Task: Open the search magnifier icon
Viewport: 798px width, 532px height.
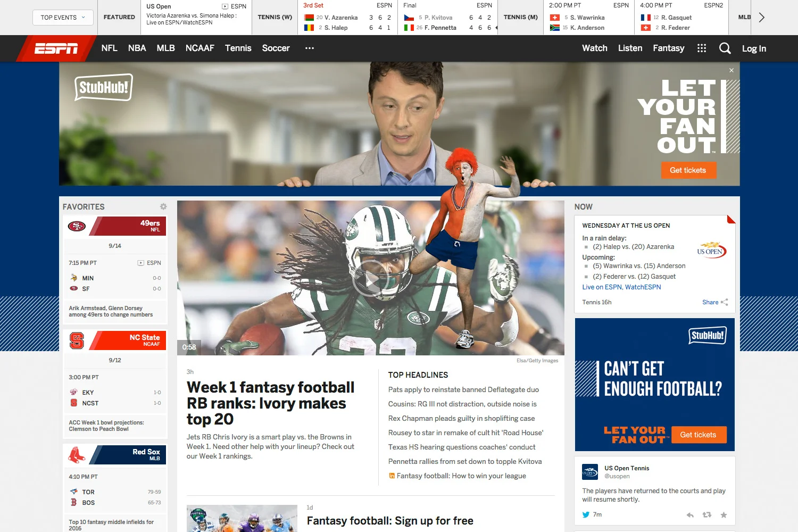Action: (725, 48)
